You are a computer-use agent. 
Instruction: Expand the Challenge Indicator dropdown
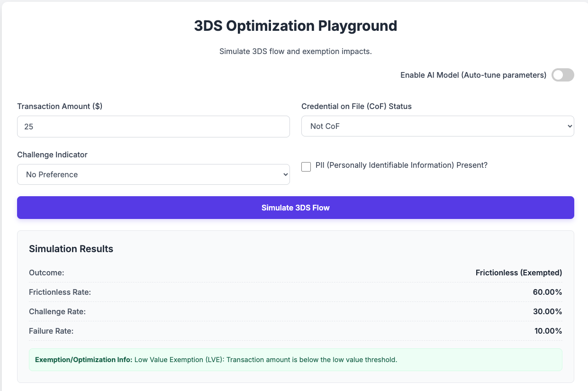tap(153, 174)
